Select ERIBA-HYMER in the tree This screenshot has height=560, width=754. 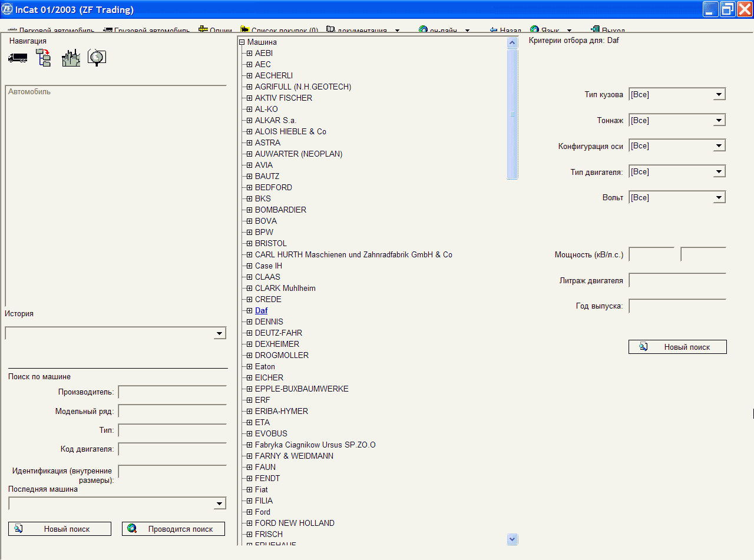tap(282, 412)
